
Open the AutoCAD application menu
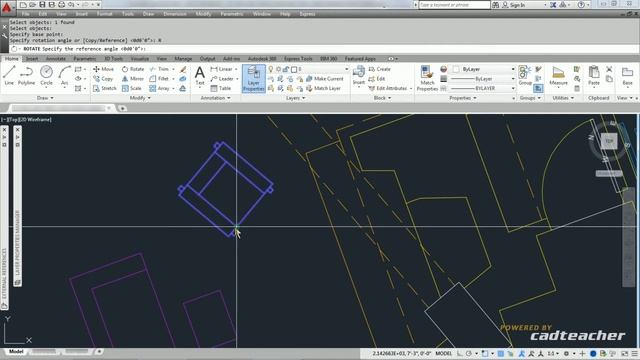point(7,7)
